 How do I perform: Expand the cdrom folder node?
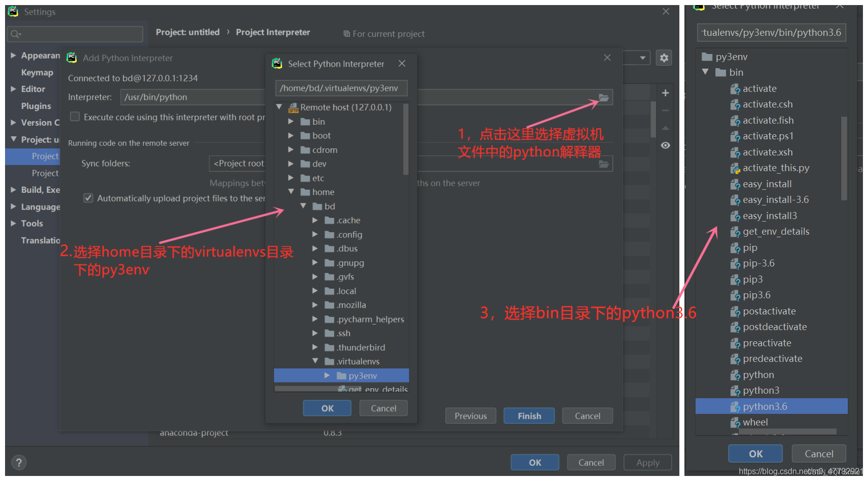(291, 149)
